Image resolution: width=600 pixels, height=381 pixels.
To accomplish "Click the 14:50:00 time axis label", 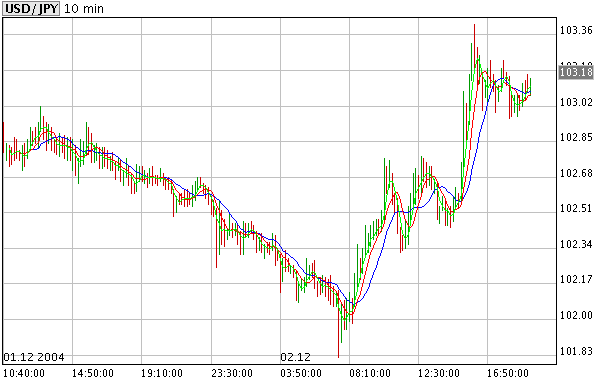I will click(93, 373).
